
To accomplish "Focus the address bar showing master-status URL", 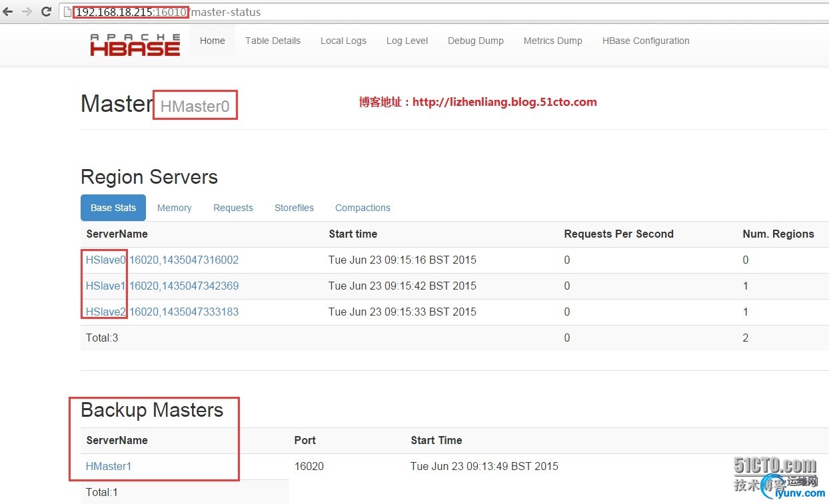I will [443, 12].
